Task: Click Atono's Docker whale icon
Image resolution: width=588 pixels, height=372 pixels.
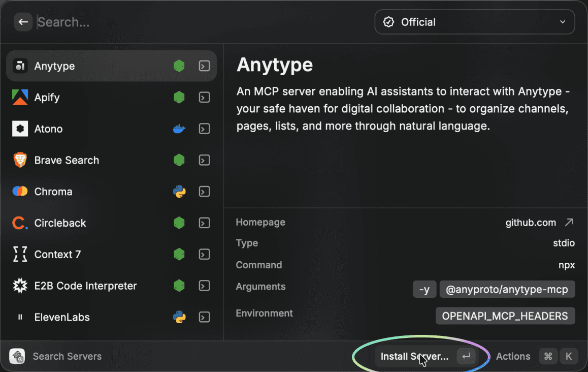Action: pos(179,129)
